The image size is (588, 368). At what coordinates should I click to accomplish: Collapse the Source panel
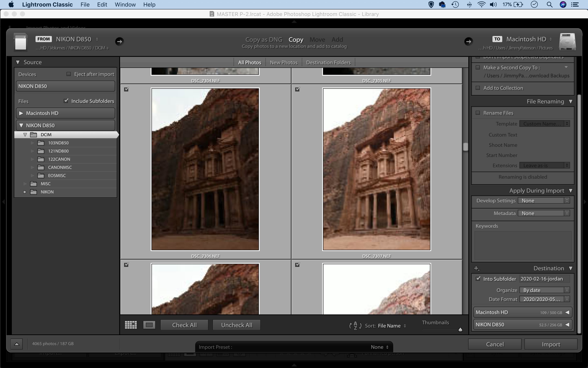coord(18,62)
